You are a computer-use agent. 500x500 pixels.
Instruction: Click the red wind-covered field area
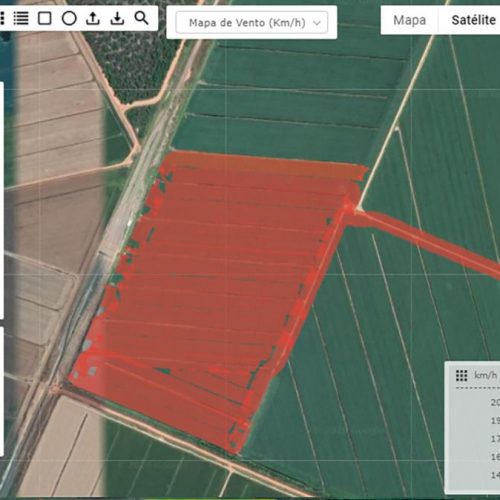(x=213, y=293)
